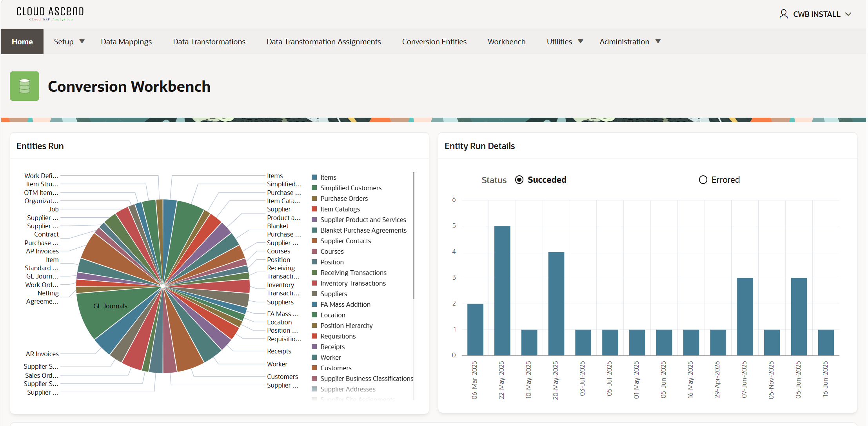
Task: Open the Data Mappings page
Action: (x=126, y=42)
